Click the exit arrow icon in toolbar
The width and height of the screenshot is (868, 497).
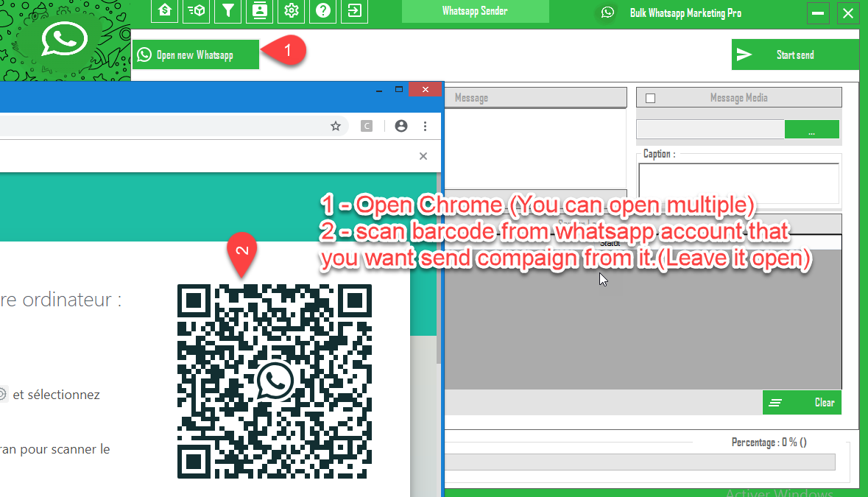(355, 11)
